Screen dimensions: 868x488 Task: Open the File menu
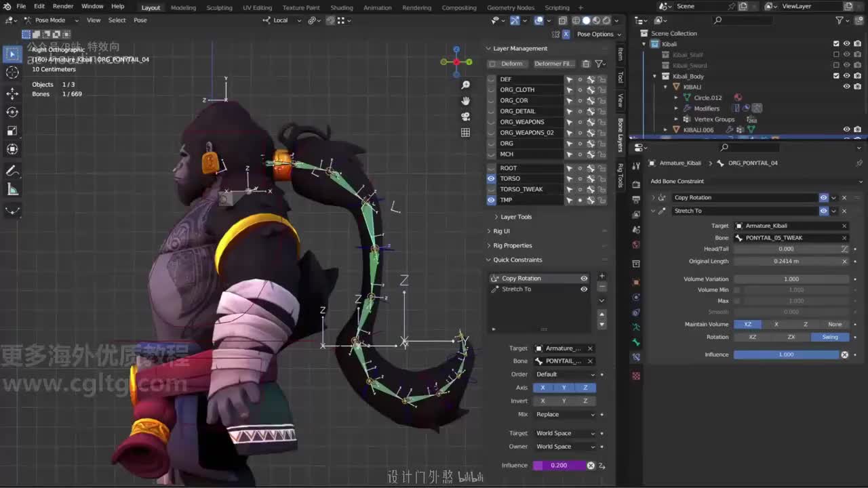click(x=21, y=7)
